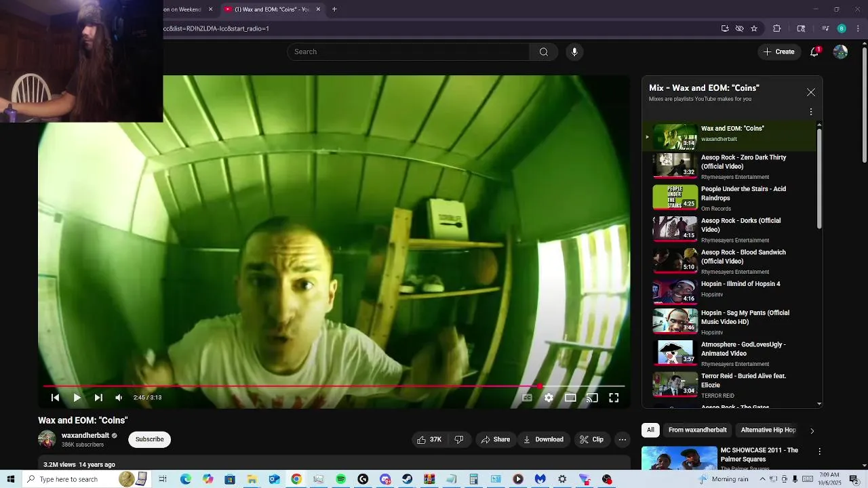Open Mix playlist three-dot options menu
Viewport: 868px width, 488px height.
[811, 112]
